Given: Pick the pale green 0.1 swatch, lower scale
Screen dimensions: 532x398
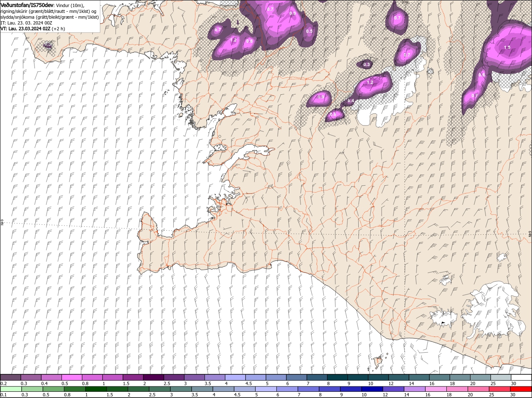Looking at the screenshot, I should (11, 389).
